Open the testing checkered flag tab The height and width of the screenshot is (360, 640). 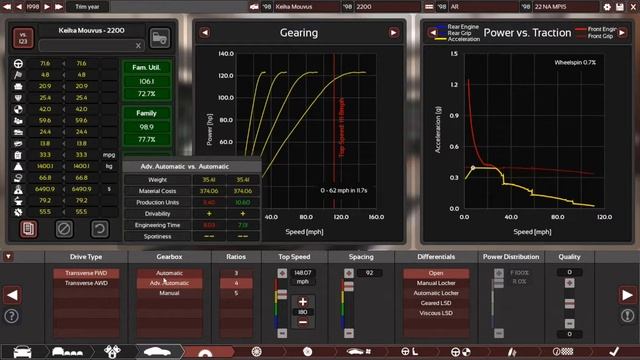[x=563, y=351]
